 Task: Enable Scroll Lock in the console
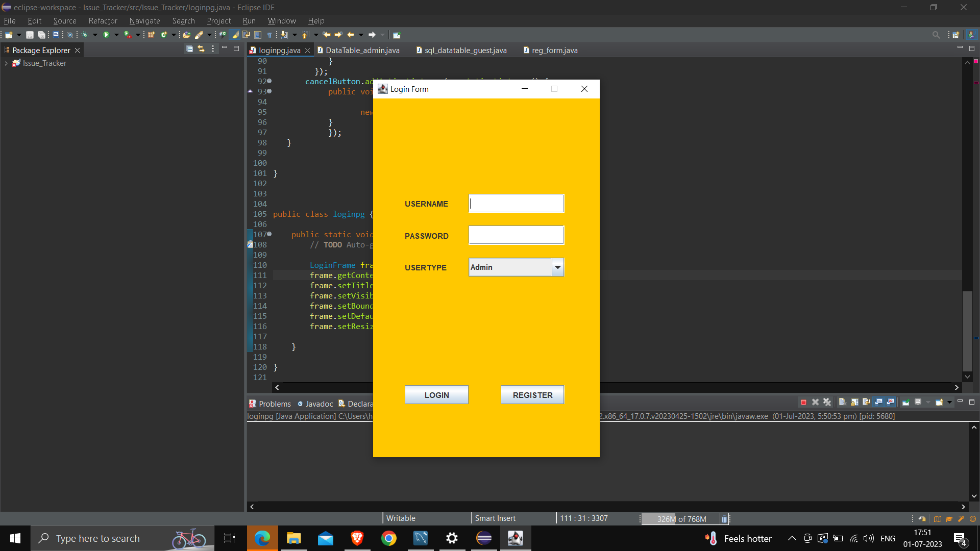point(853,403)
